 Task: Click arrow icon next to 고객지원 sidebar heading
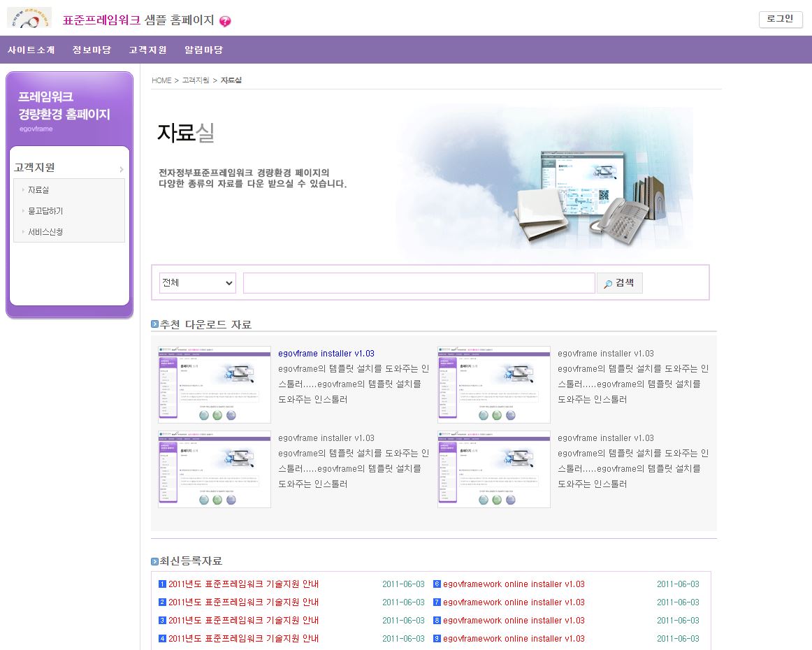click(x=122, y=169)
